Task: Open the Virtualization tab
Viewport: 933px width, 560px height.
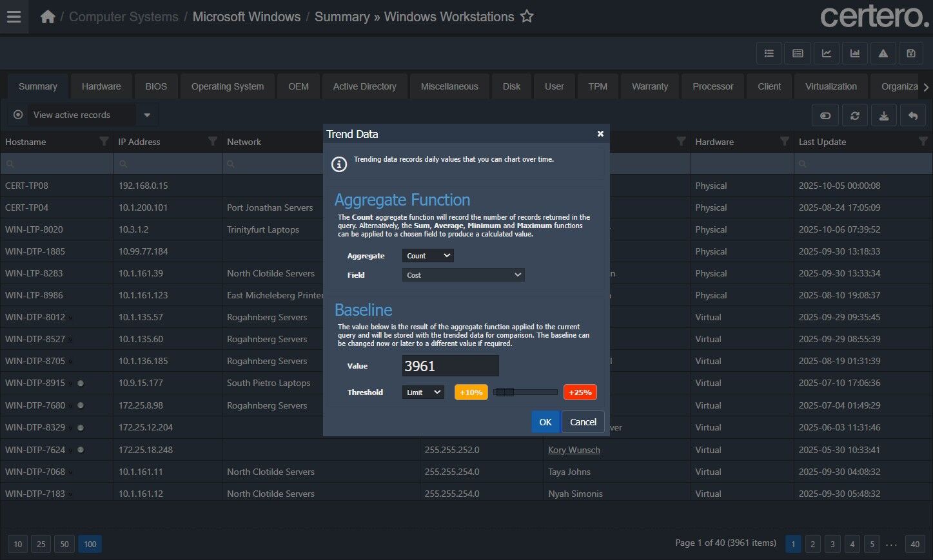Action: pyautogui.click(x=830, y=86)
